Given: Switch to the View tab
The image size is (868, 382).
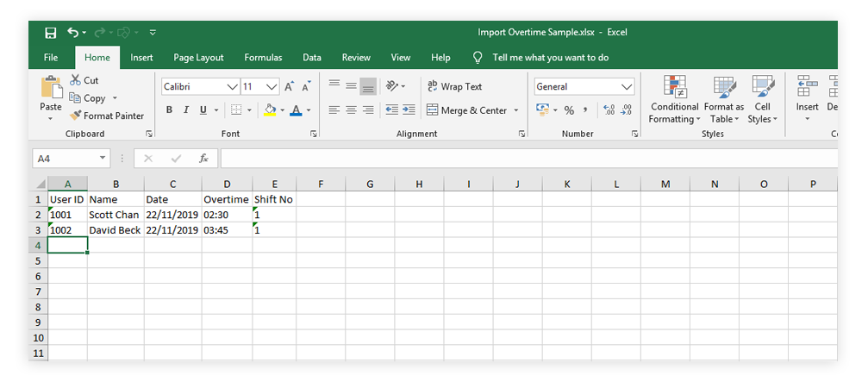Looking at the screenshot, I should click(x=401, y=58).
